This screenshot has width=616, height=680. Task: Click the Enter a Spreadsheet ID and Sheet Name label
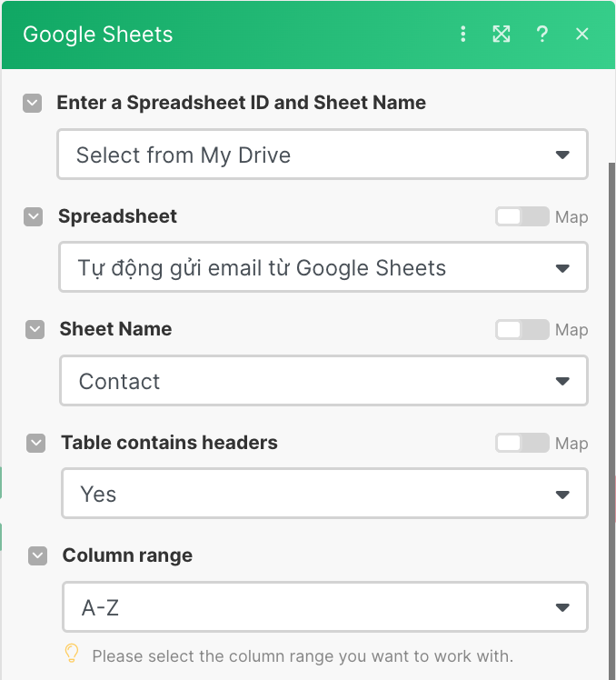click(x=242, y=103)
